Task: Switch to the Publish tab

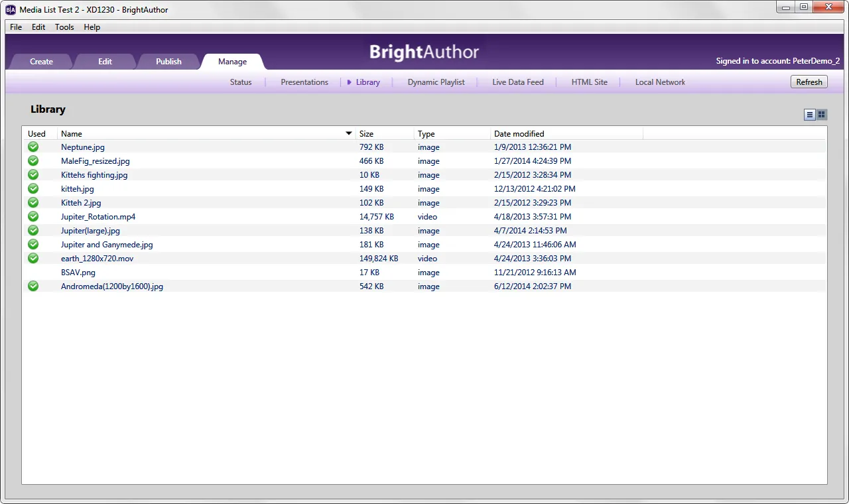Action: tap(168, 62)
